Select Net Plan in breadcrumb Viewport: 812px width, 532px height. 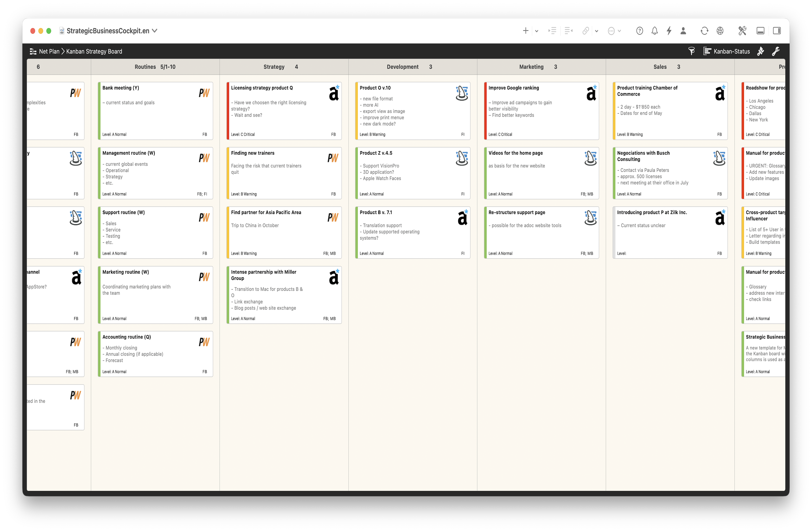[49, 52]
